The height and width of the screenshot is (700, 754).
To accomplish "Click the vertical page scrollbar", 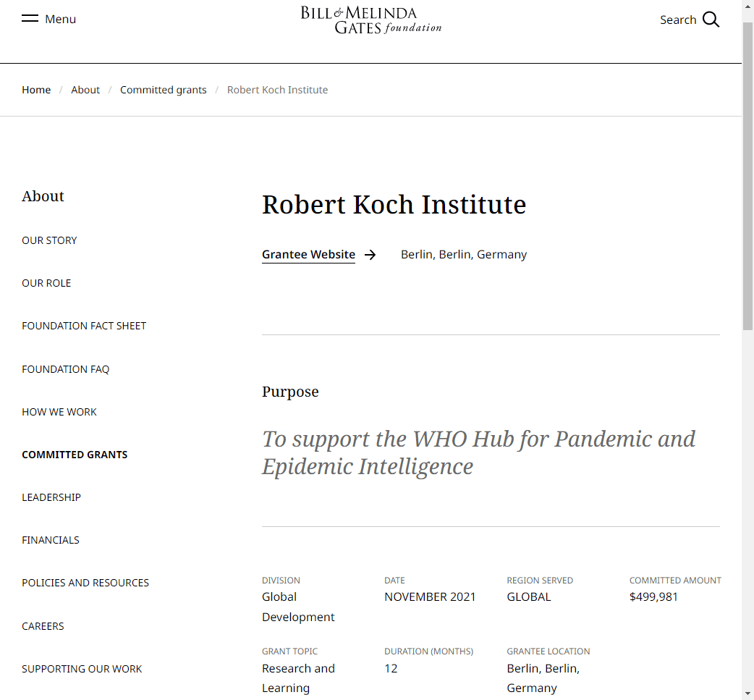I will point(747,176).
